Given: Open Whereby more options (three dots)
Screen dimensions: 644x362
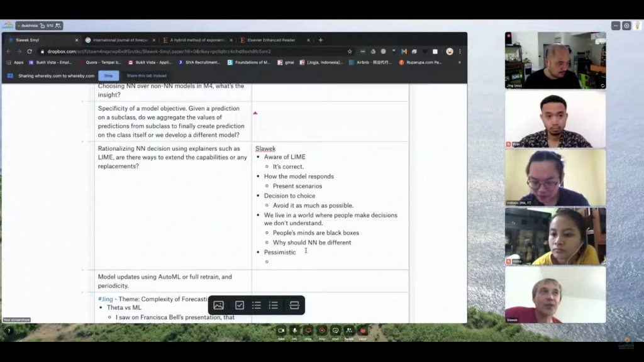Looking at the screenshot, I should coord(616,25).
